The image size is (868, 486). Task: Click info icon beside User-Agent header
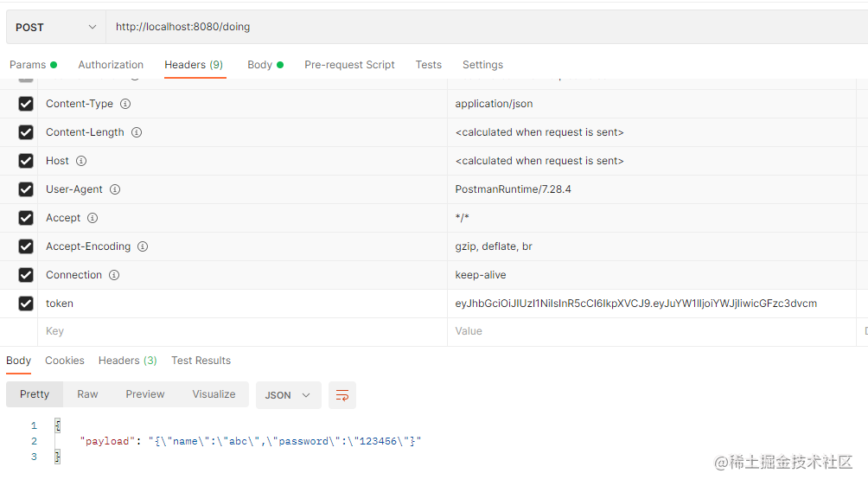[x=115, y=189]
